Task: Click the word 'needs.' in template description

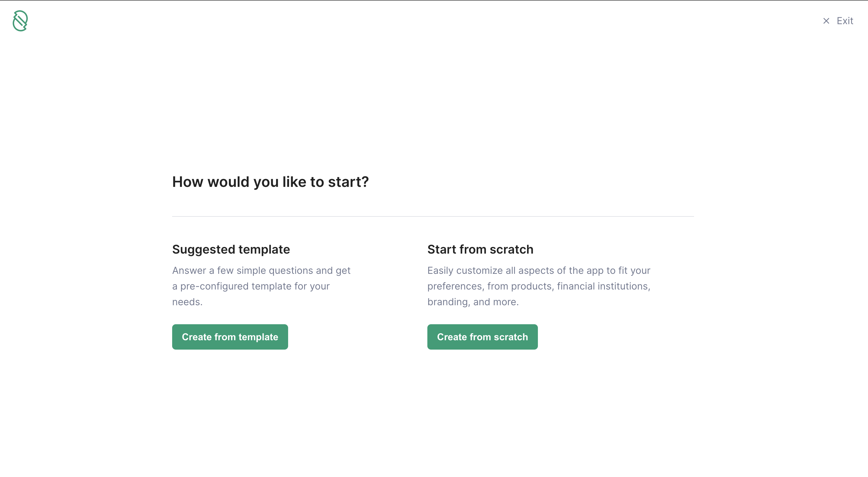Action: coord(187,302)
